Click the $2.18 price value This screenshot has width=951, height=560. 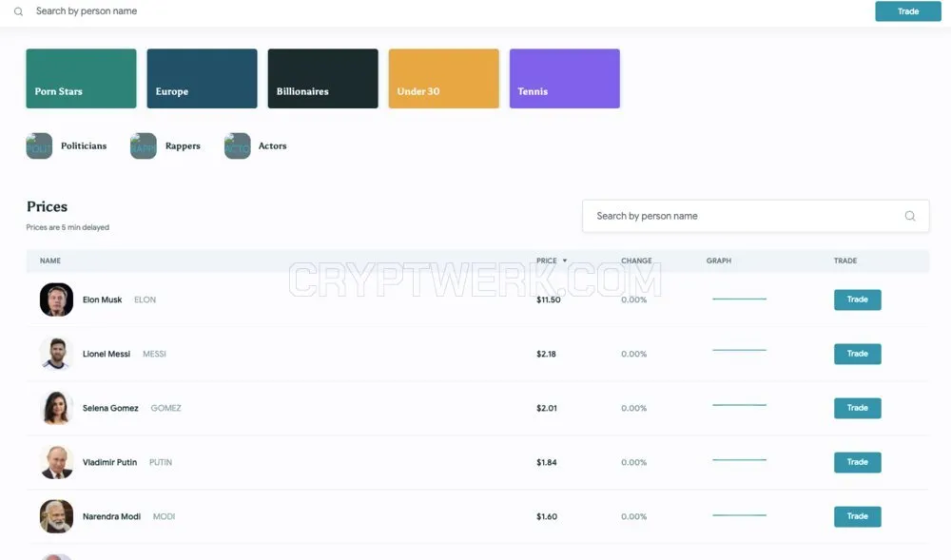pos(546,354)
